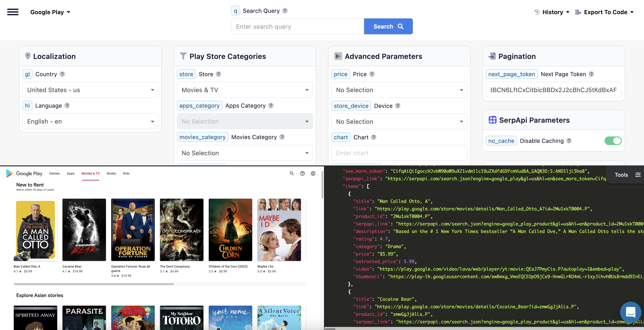The image size is (644, 330).
Task: Click the Localization pin icon
Action: point(28,56)
